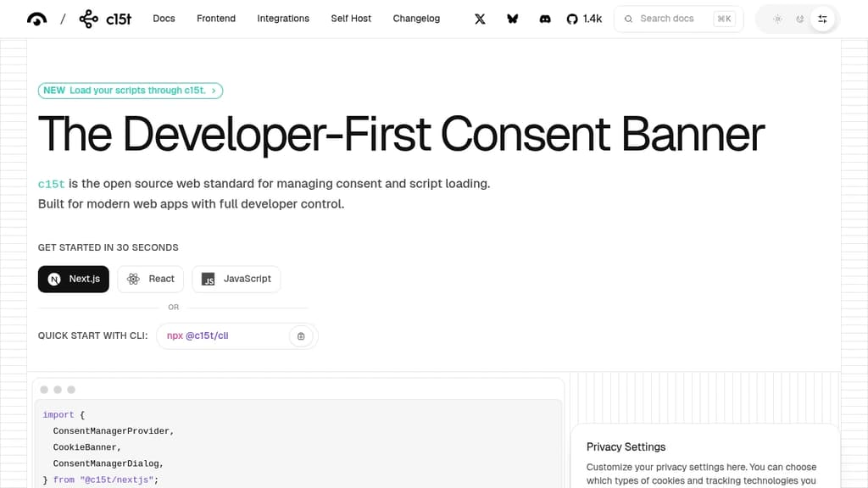This screenshot has width=868, height=488.
Task: Go to the Self Host page
Action: [x=350, y=18]
